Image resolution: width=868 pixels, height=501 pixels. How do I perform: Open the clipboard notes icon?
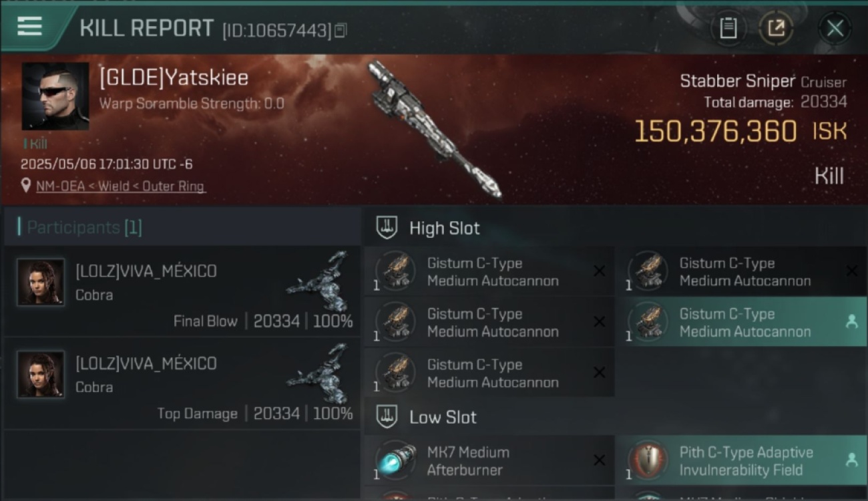pyautogui.click(x=728, y=28)
